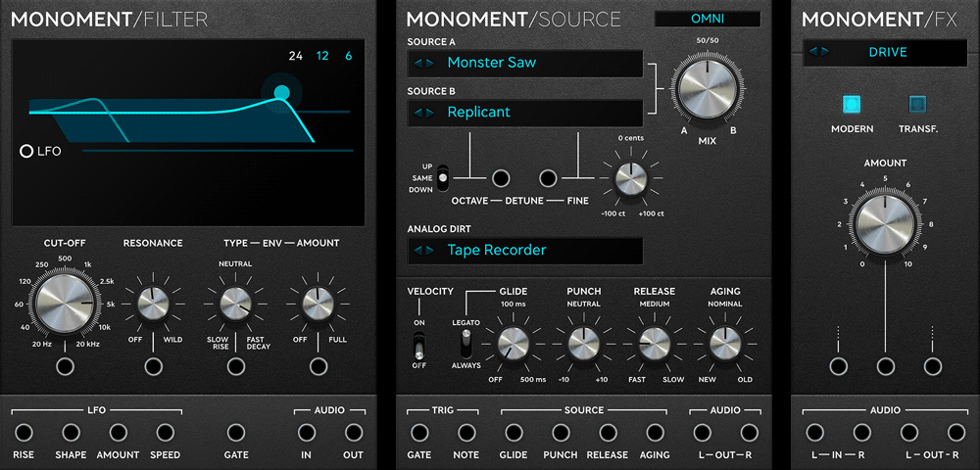Image resolution: width=980 pixels, height=470 pixels.
Task: Click the Filter GATE jack
Action: click(x=235, y=433)
